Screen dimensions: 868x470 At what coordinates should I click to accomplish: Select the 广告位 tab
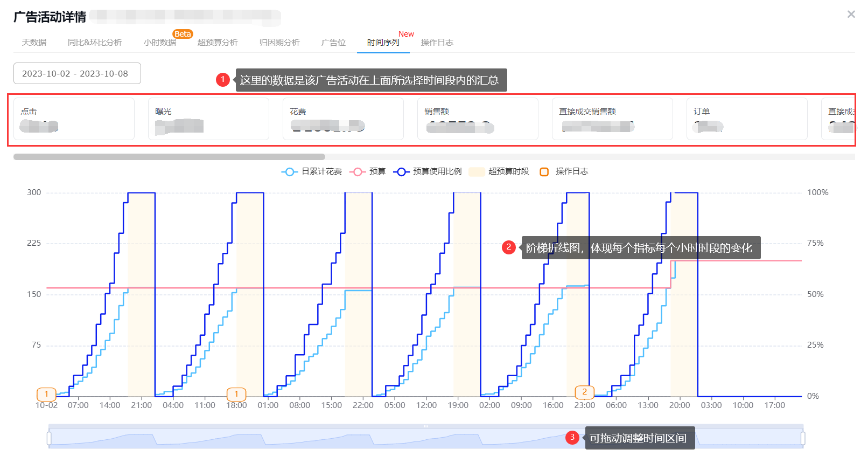tap(333, 43)
